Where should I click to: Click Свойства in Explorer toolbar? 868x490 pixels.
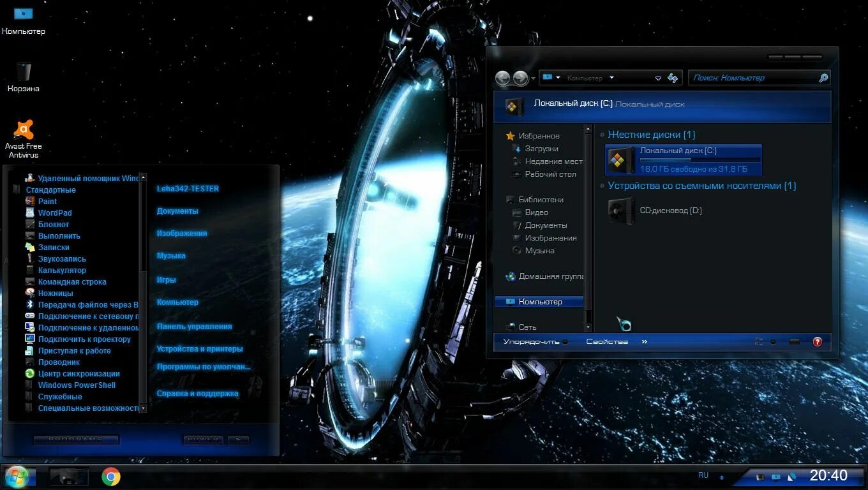click(x=607, y=342)
